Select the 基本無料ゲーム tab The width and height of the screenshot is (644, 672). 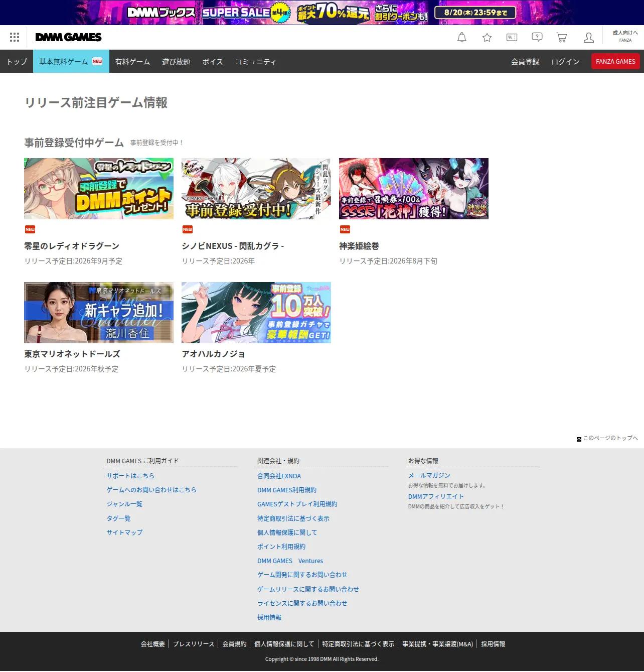[71, 62]
